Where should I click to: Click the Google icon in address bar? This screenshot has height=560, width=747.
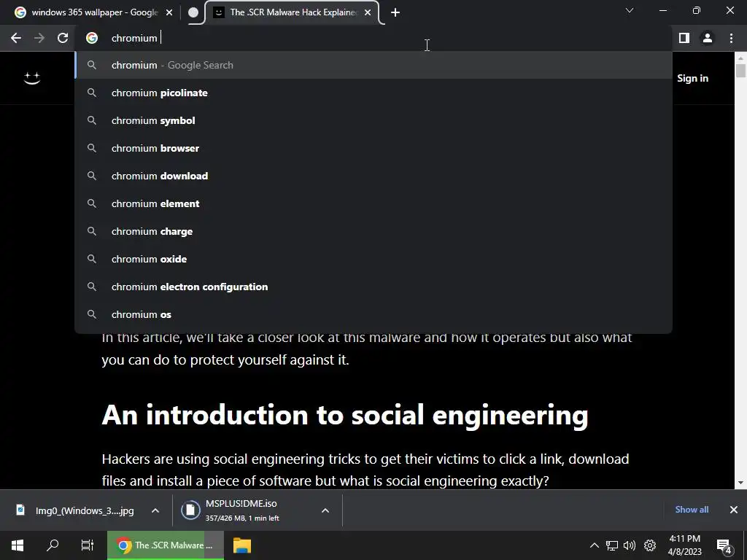(92, 38)
